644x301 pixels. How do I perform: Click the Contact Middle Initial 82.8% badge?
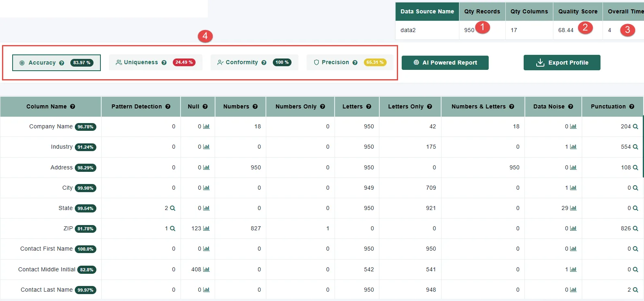click(87, 270)
